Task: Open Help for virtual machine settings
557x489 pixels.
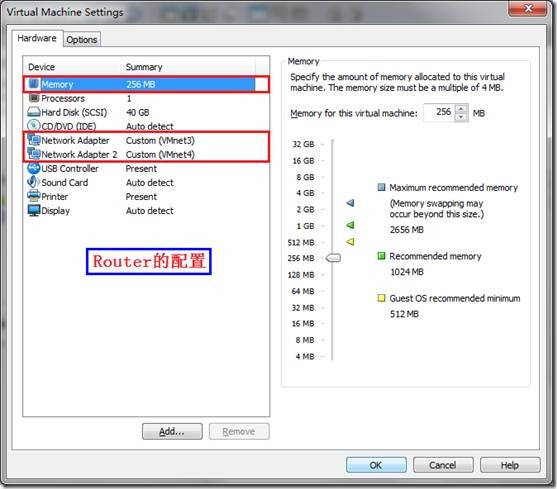Action: point(510,465)
